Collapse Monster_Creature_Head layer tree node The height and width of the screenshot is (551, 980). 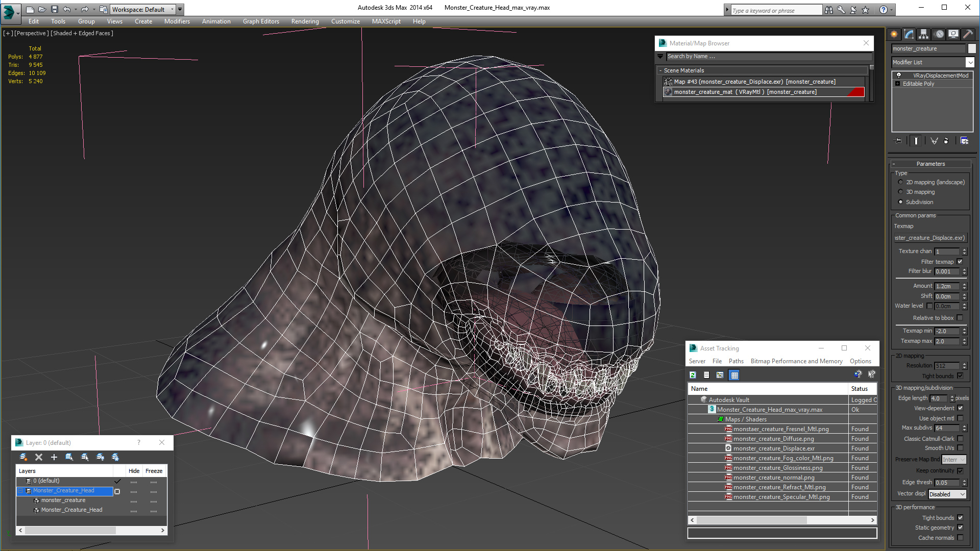pos(20,491)
